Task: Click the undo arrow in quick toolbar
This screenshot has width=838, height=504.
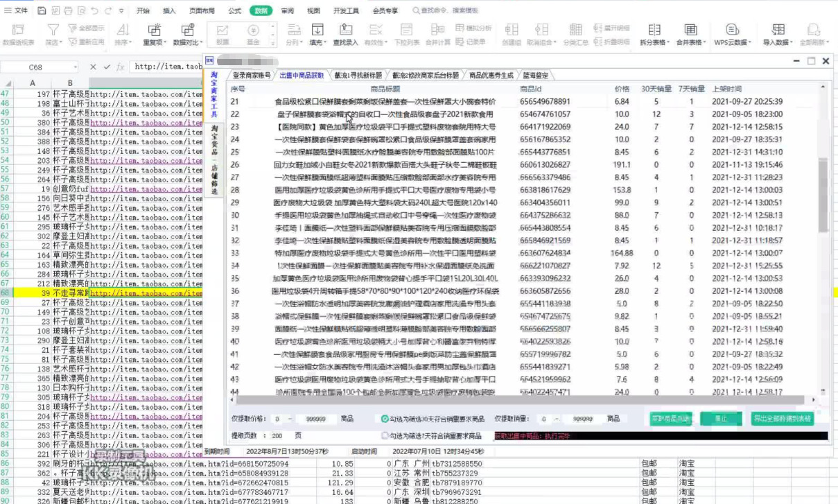Action: 94,10
